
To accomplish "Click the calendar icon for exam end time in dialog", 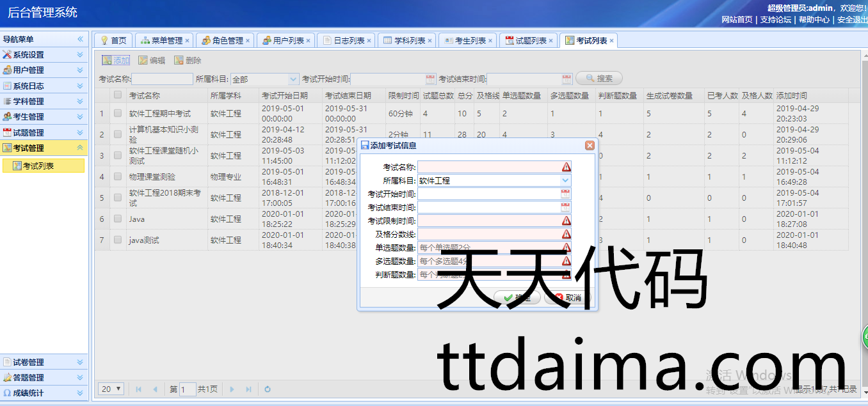I will (x=565, y=207).
